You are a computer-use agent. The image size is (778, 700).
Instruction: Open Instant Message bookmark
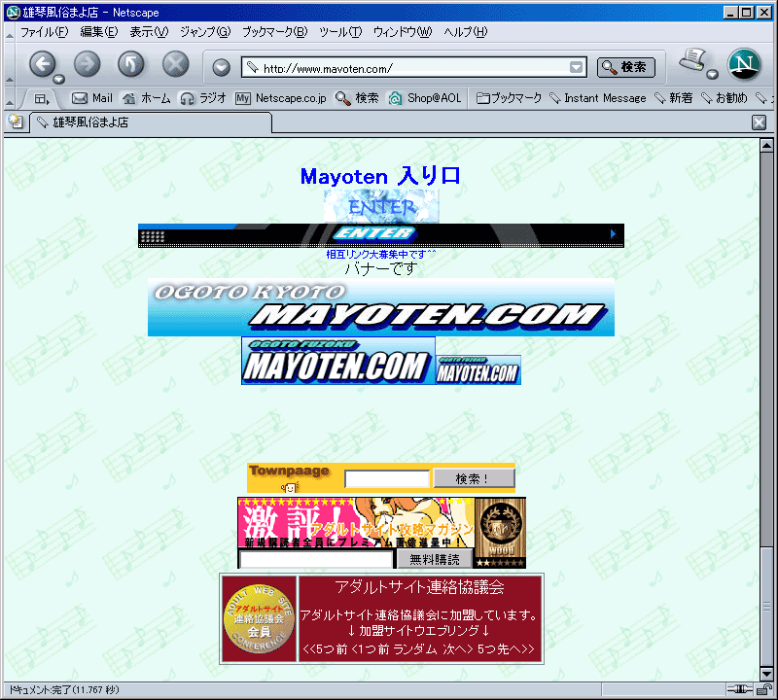598,98
